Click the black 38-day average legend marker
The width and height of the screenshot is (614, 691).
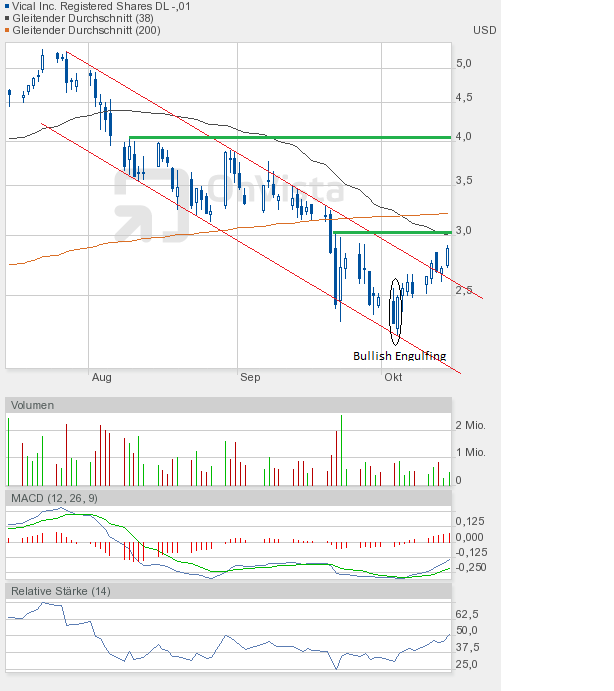click(x=9, y=18)
